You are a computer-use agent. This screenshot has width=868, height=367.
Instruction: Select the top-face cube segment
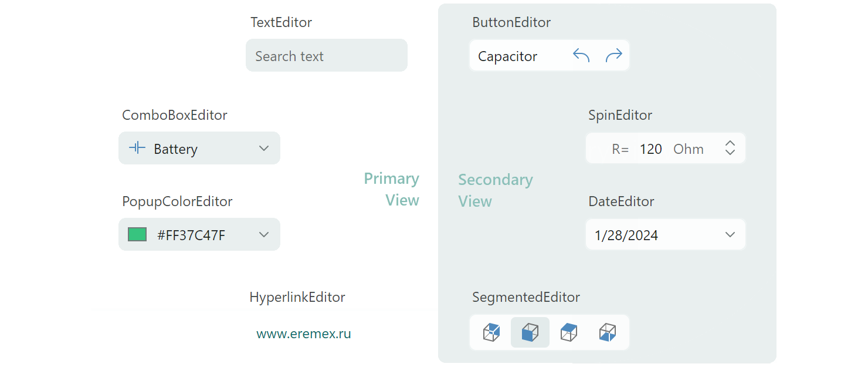[569, 332]
